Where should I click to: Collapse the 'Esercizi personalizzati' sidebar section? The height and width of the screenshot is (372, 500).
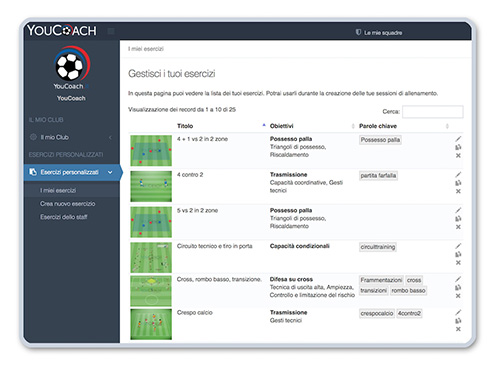[x=110, y=172]
